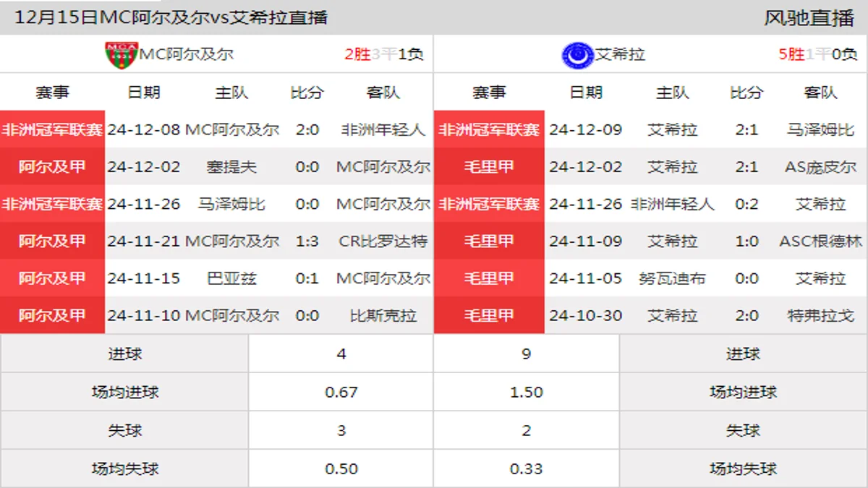Click away team 马泽姆比 in right table
This screenshot has height=488, width=868.
pyautogui.click(x=821, y=130)
